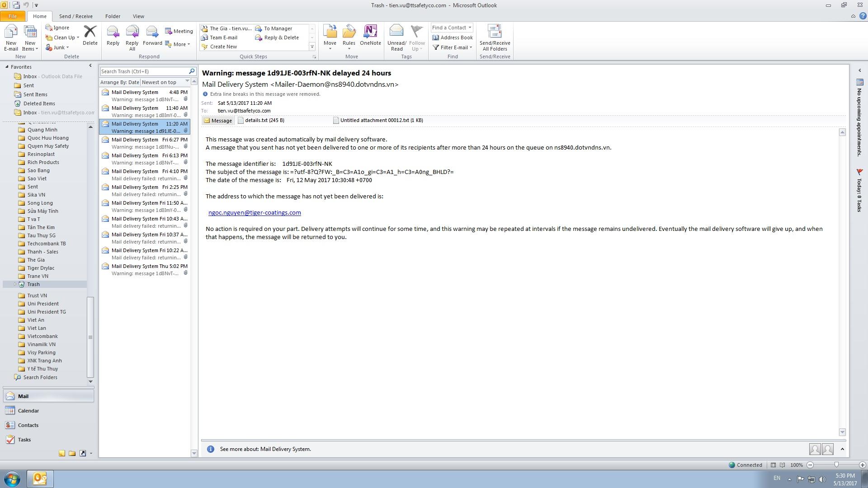The height and width of the screenshot is (488, 868).
Task: Expand the To-Do Bar
Action: click(860, 70)
